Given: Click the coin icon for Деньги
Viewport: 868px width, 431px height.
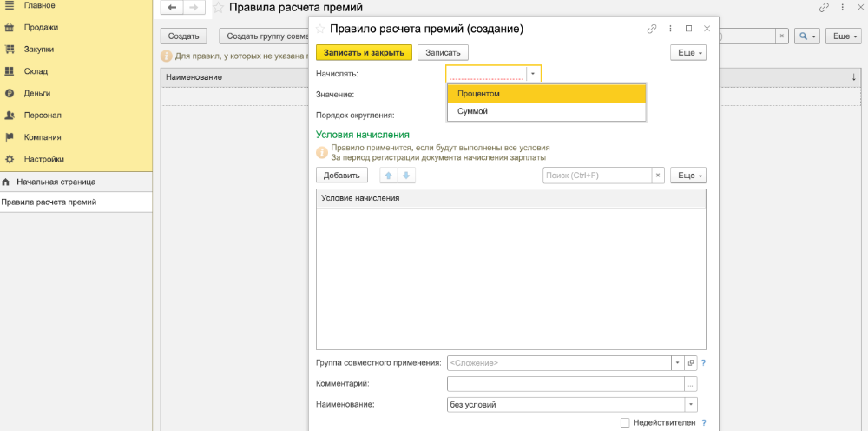Looking at the screenshot, I should 9,94.
